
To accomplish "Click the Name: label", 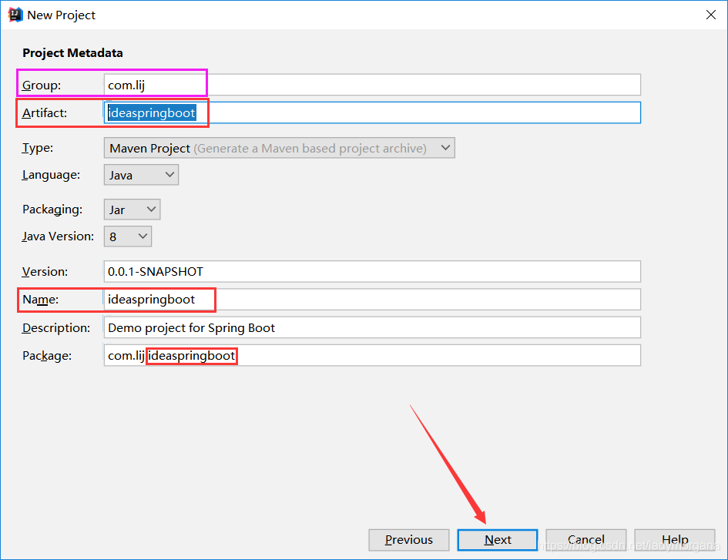I will (x=40, y=300).
